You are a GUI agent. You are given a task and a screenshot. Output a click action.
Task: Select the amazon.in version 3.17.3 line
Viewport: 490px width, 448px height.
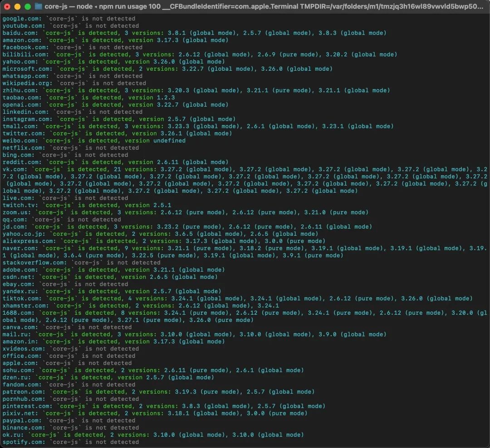114,342
